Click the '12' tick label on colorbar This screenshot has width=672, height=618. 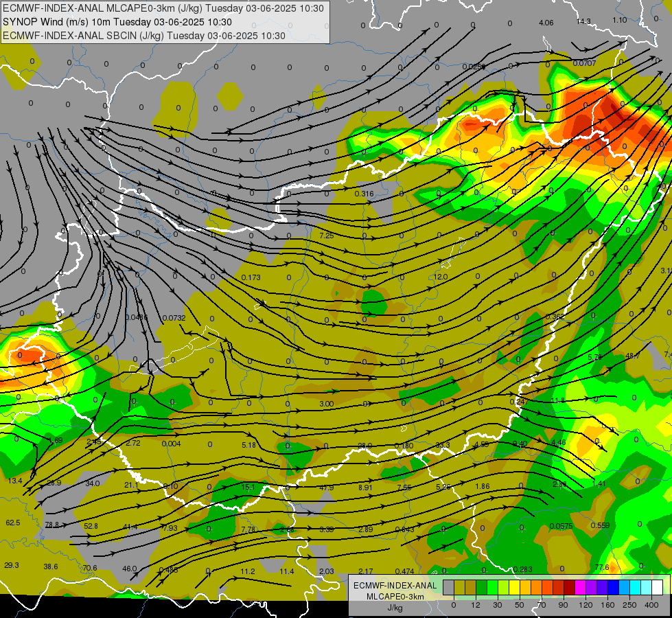tap(476, 605)
